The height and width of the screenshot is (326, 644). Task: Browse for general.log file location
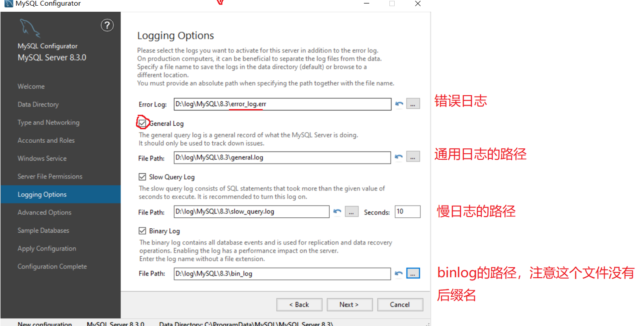point(413,157)
